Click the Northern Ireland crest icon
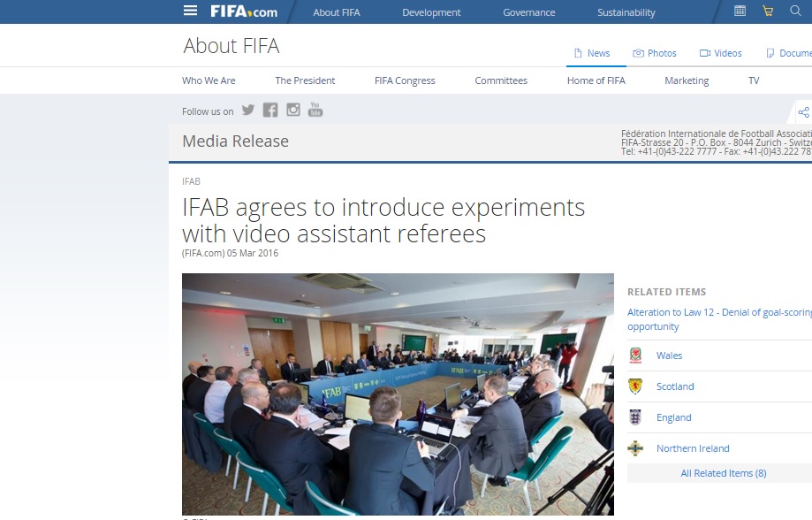The image size is (812, 520). click(x=635, y=448)
